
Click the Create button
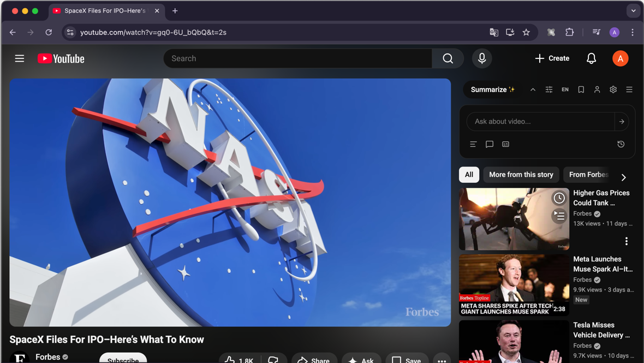tap(552, 58)
